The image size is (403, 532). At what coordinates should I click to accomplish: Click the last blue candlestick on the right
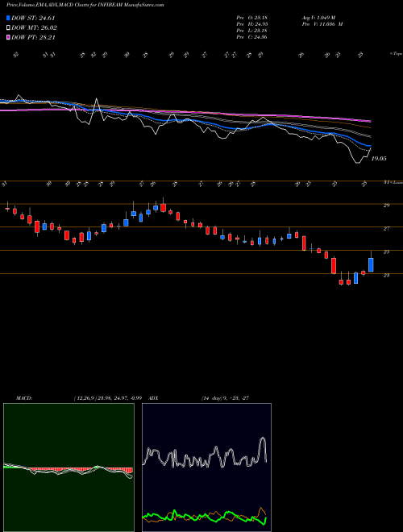click(371, 264)
